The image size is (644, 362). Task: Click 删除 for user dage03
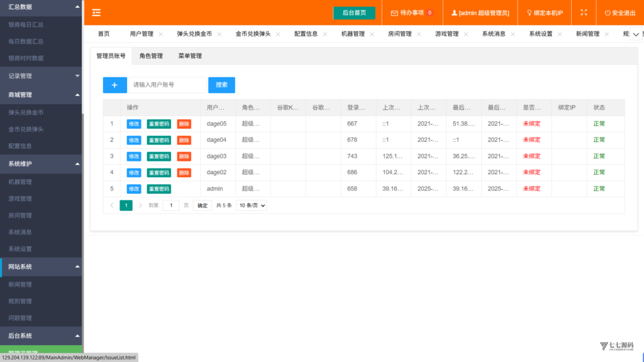184,156
